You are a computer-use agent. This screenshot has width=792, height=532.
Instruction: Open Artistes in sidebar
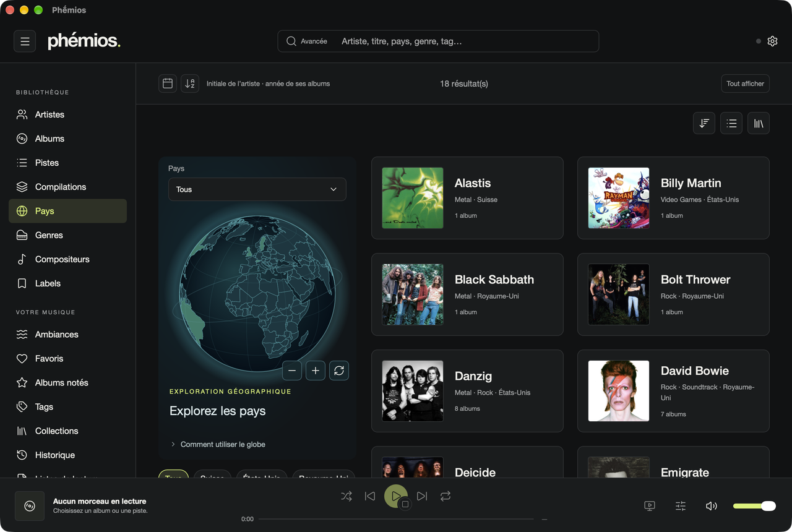(68, 114)
